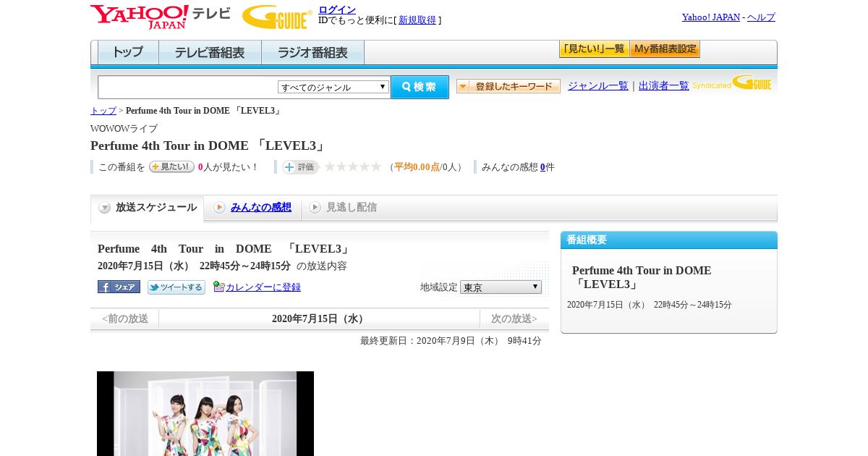Click the 次の放送 button
868x456 pixels.
point(514,318)
